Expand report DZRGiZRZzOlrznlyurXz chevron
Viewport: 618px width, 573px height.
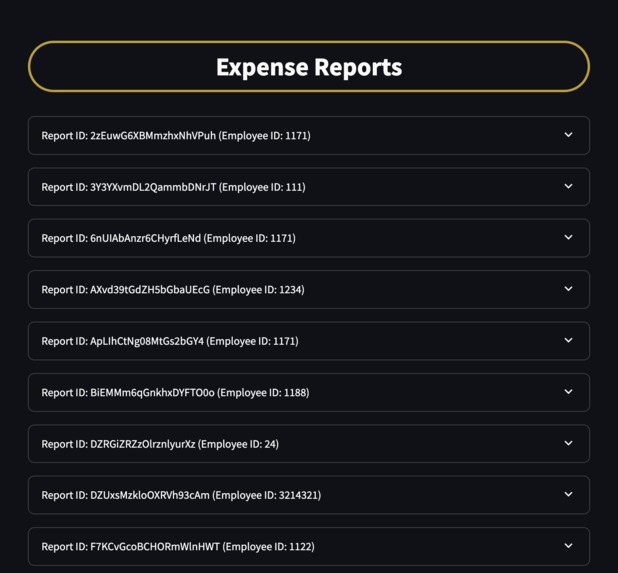tap(568, 443)
